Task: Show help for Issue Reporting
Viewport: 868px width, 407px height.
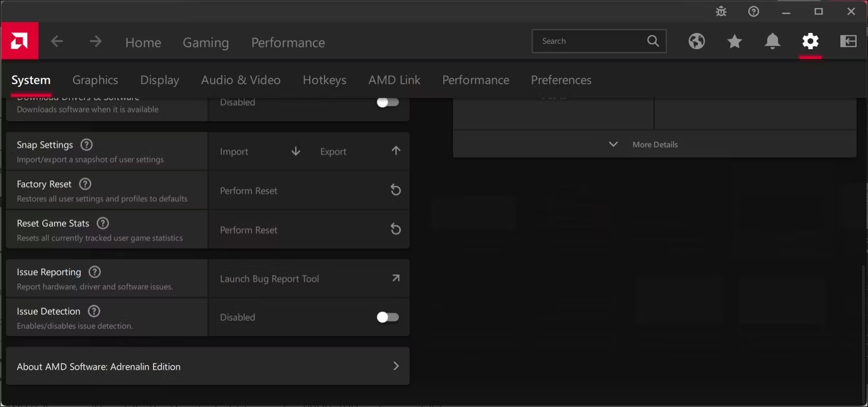Action: click(x=94, y=272)
